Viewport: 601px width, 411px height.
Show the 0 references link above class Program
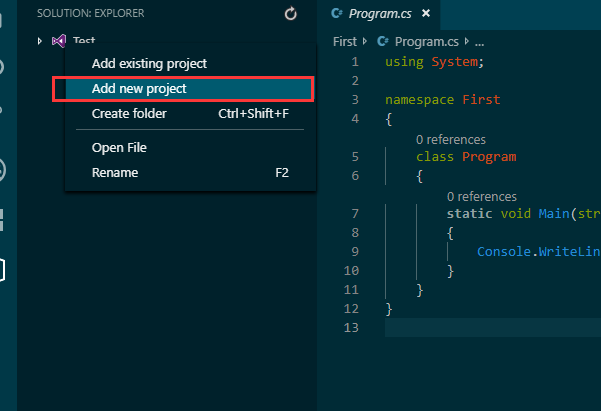coord(450,140)
